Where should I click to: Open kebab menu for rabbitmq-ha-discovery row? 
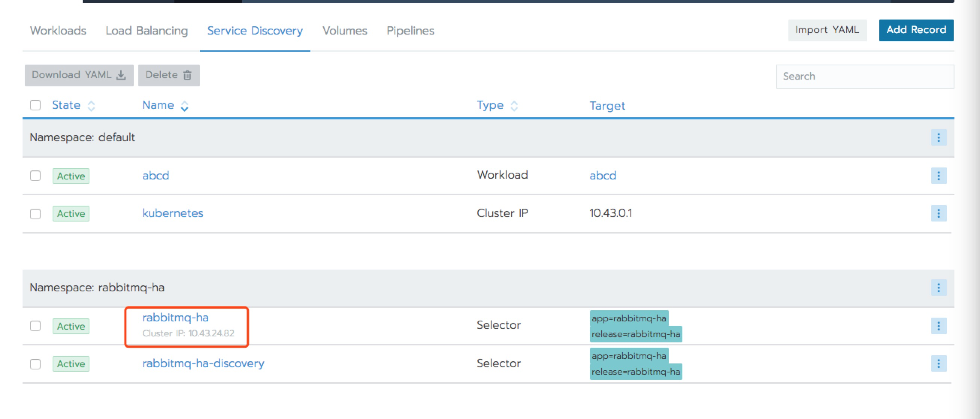[x=940, y=363]
